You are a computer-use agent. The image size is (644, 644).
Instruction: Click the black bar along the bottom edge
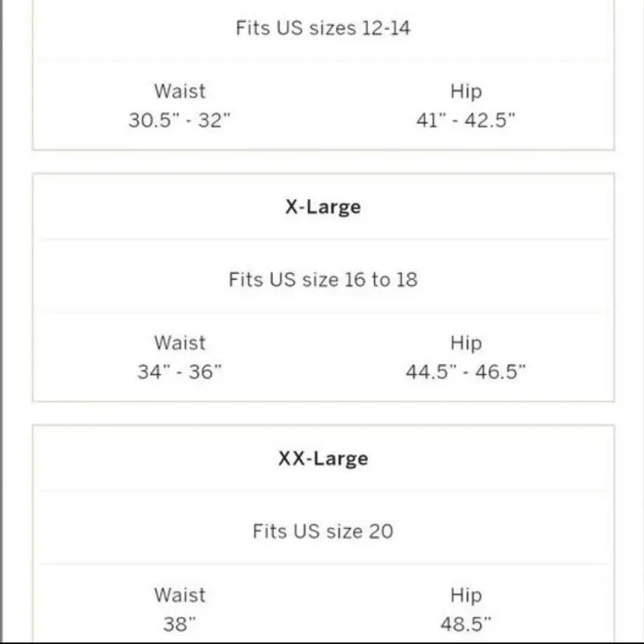point(322,642)
